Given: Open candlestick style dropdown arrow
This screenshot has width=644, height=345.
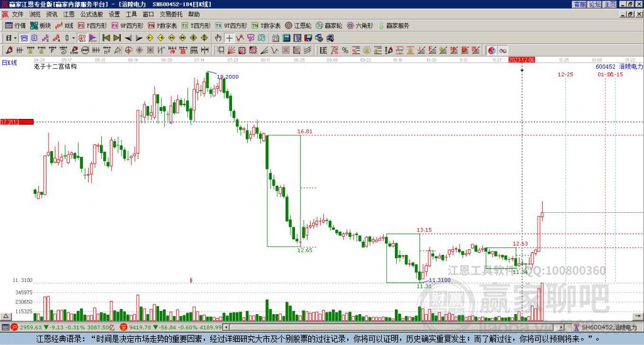Looking at the screenshot, I should point(74,38).
